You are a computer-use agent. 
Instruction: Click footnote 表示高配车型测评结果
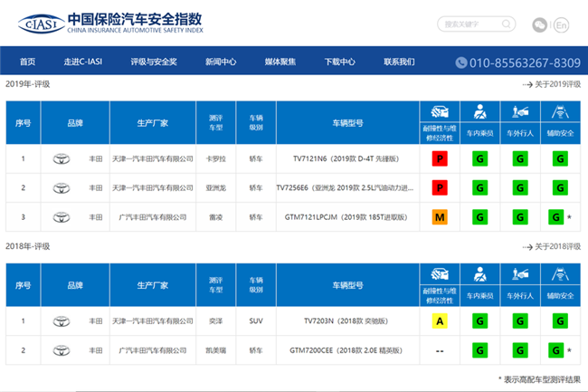tap(542, 379)
